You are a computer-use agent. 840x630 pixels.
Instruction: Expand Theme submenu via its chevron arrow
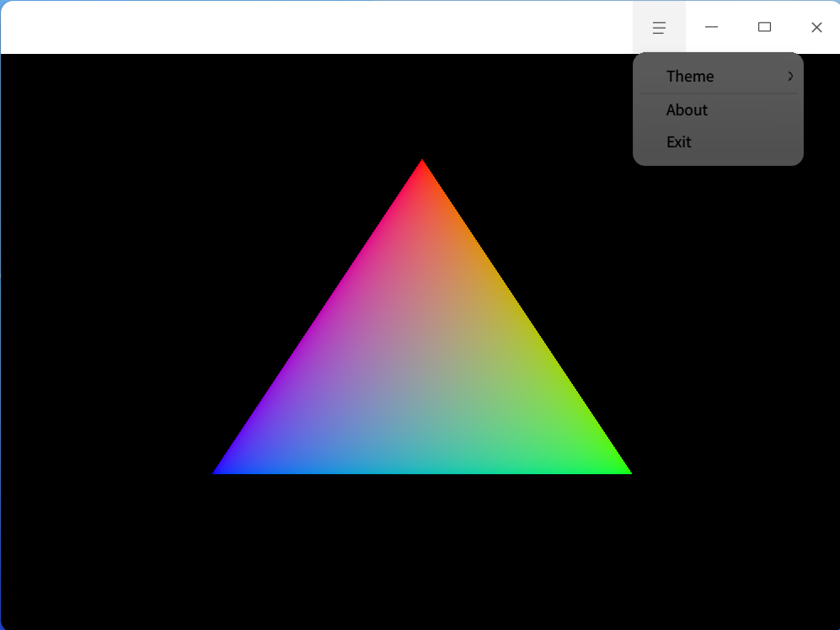[790, 76]
